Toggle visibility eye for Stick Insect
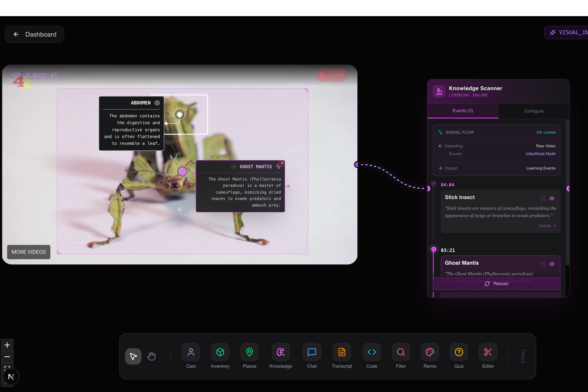This screenshot has width=588, height=392. coord(552,198)
